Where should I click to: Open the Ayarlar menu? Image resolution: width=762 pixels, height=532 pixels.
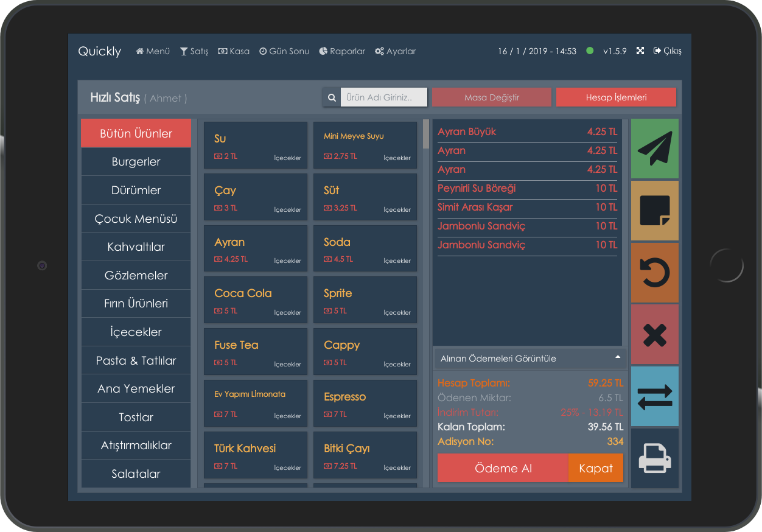pos(395,51)
